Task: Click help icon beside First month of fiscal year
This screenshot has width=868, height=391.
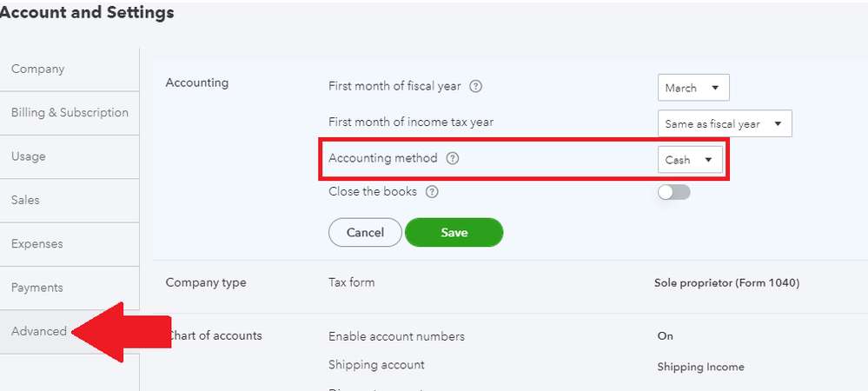Action: pyautogui.click(x=475, y=87)
